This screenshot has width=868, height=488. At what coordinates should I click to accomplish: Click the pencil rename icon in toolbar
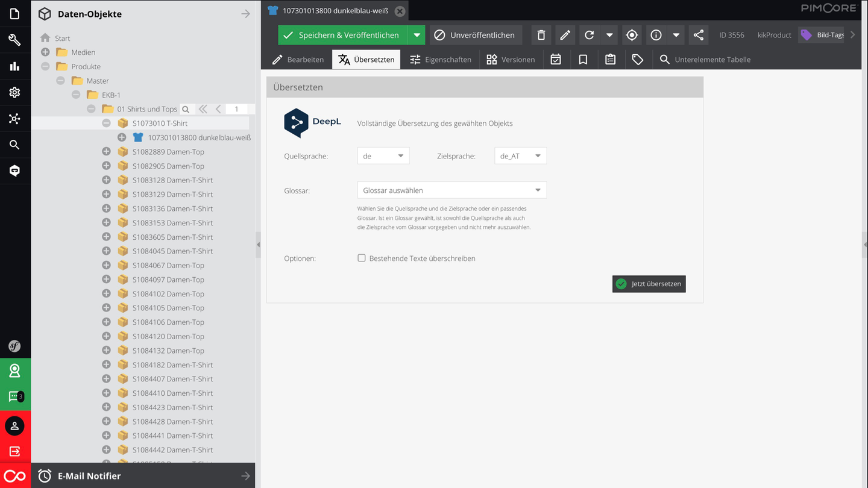pyautogui.click(x=565, y=35)
